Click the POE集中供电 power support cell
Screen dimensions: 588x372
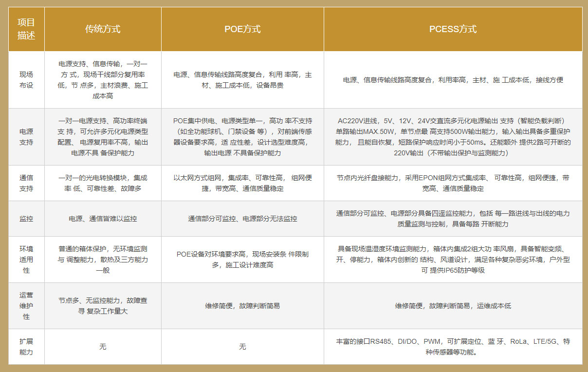click(242, 137)
